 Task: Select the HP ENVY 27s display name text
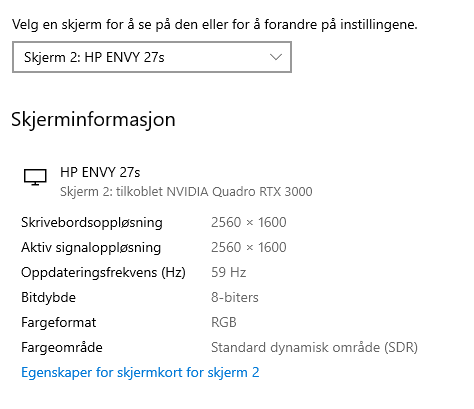100,172
